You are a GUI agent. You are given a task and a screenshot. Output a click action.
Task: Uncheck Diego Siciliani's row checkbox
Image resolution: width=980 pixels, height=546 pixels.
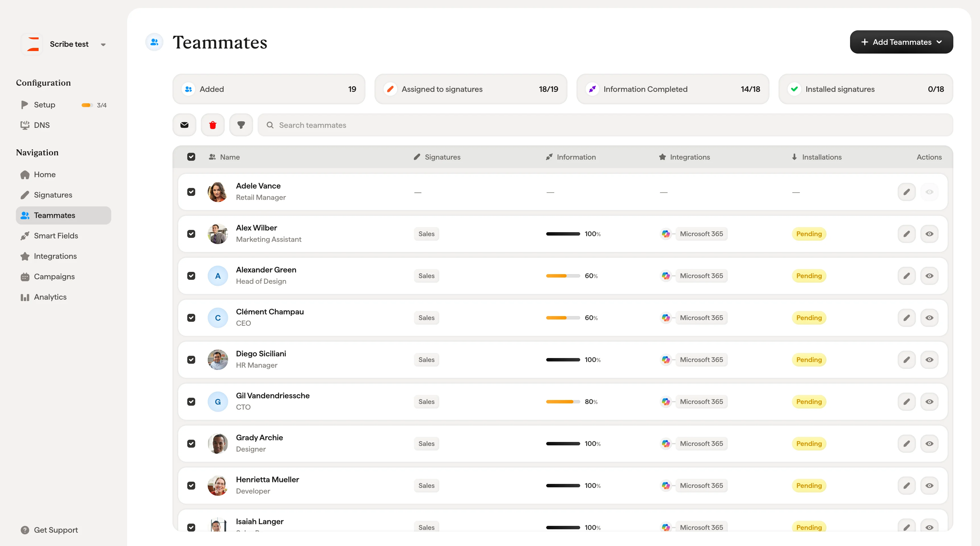(x=191, y=360)
